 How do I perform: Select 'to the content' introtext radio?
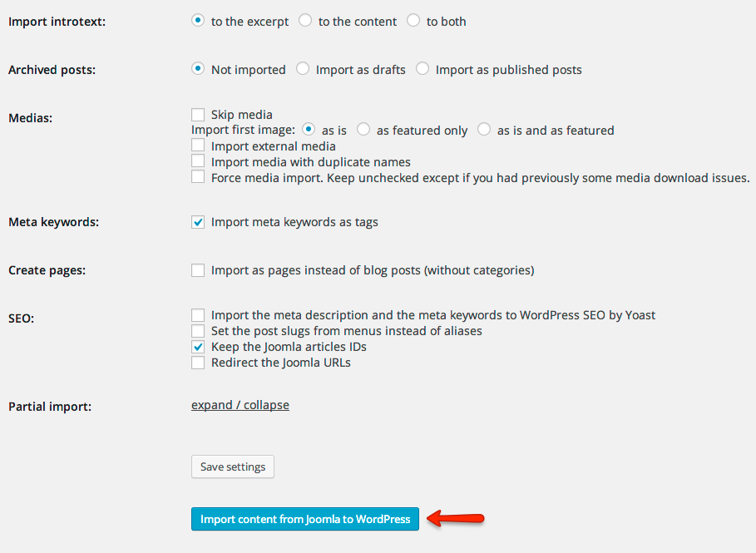[305, 21]
